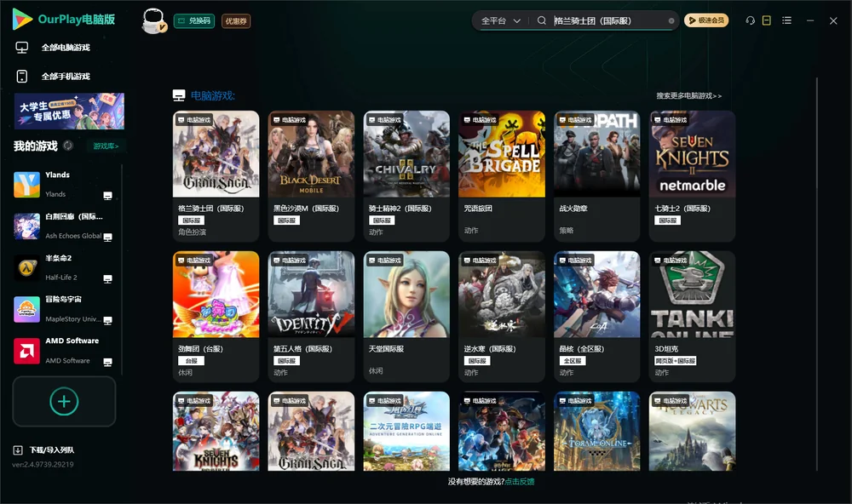Expand the 全平台 platform dropdown
The width and height of the screenshot is (852, 504).
(x=501, y=20)
